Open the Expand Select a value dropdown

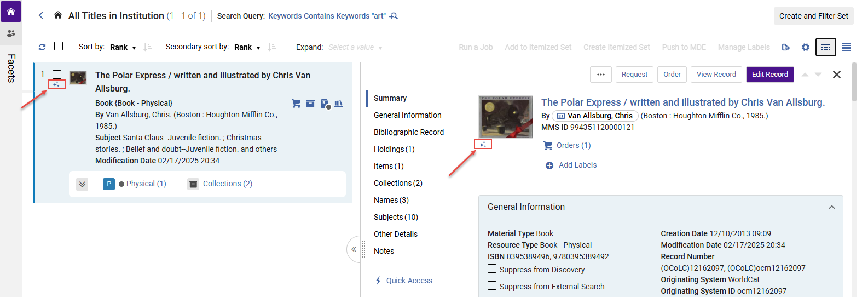(x=355, y=47)
